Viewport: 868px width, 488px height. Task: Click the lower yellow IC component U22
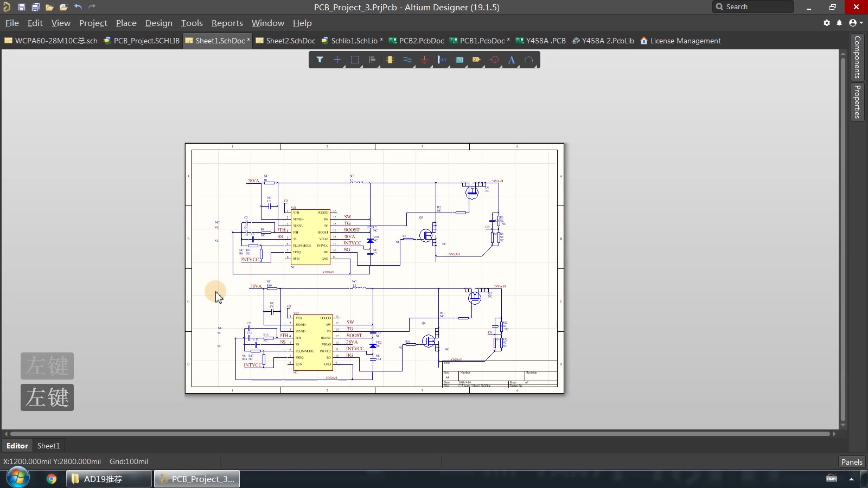(x=313, y=343)
